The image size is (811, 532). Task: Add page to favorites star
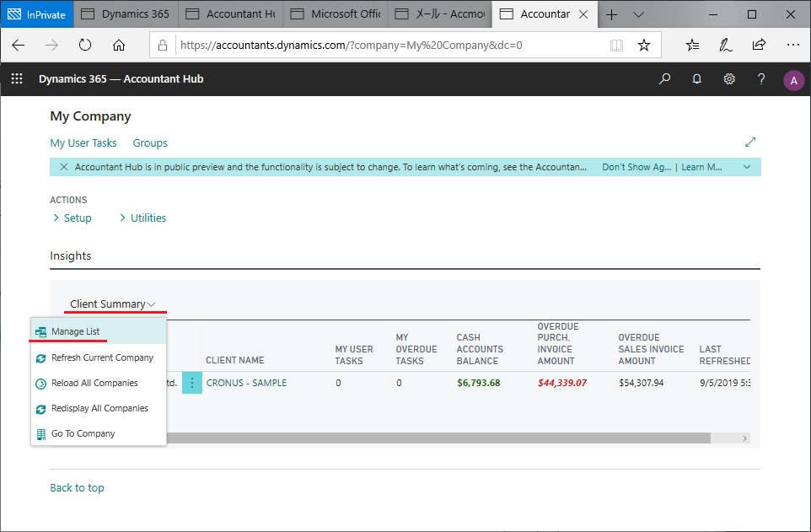click(x=643, y=45)
